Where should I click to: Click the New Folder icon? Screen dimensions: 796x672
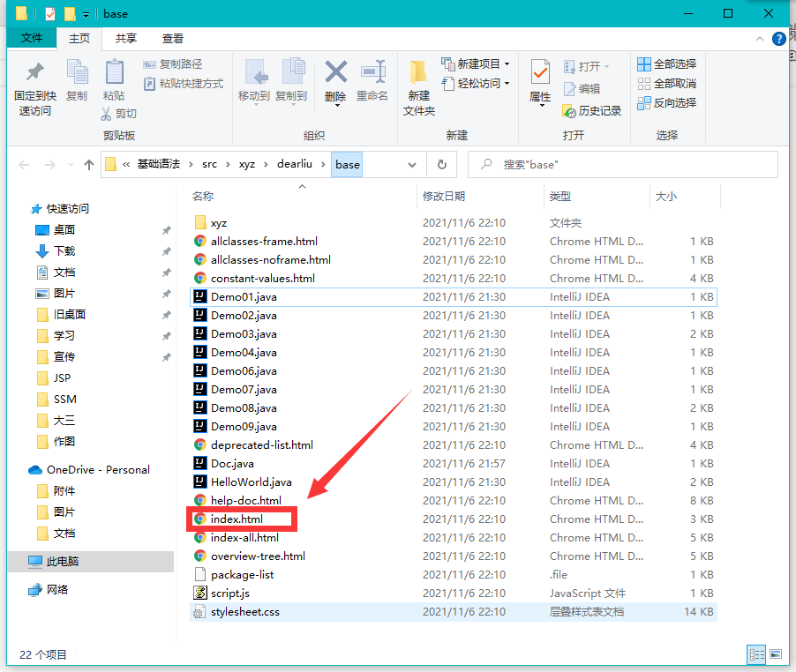tap(419, 74)
